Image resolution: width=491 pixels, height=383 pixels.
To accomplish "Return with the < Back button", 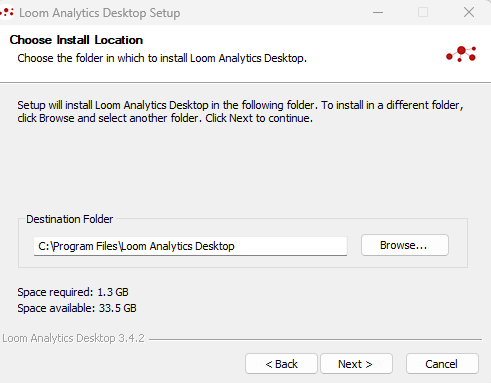I will coord(281,364).
